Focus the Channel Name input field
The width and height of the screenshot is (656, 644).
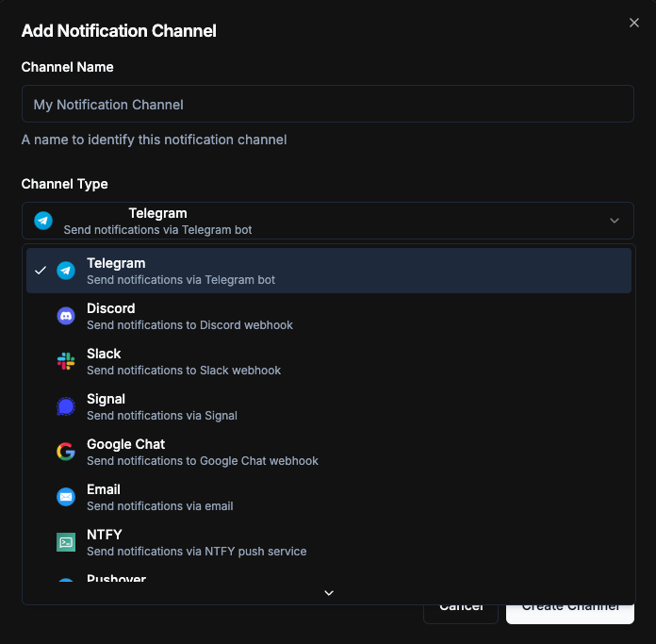point(327,105)
